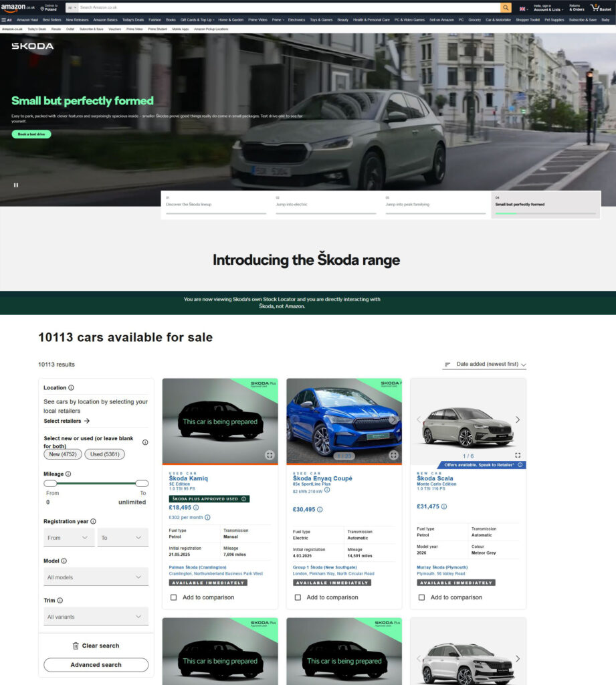Pause the hero banner video
Screen dimensions: 616x685
pos(16,185)
